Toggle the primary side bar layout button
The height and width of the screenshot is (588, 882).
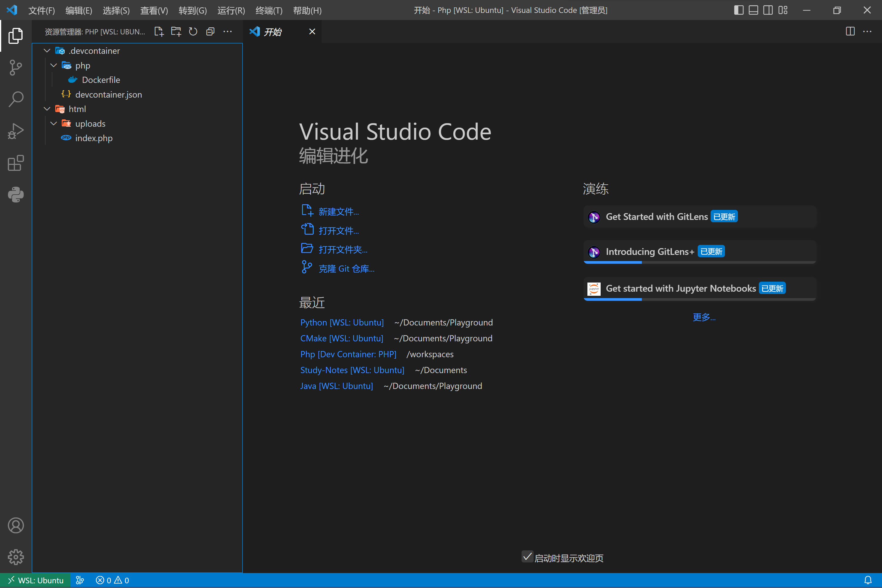(x=738, y=10)
